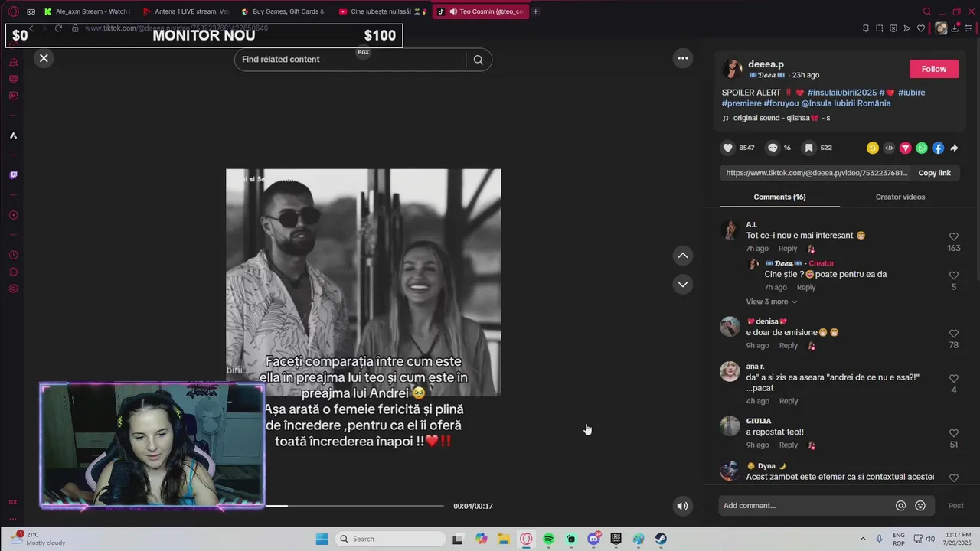Open Steam from the taskbar

[661, 539]
